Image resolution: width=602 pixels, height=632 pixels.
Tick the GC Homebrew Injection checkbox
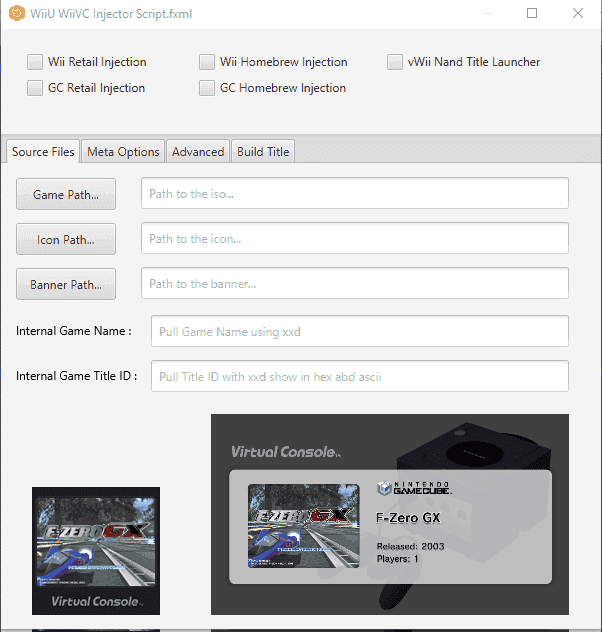coord(207,88)
